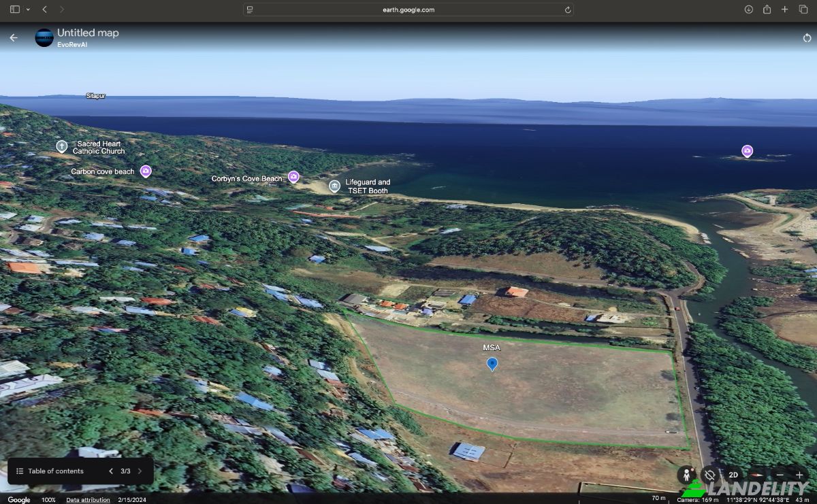The height and width of the screenshot is (504, 817).
Task: Zoom in with the plus button
Action: pos(799,475)
